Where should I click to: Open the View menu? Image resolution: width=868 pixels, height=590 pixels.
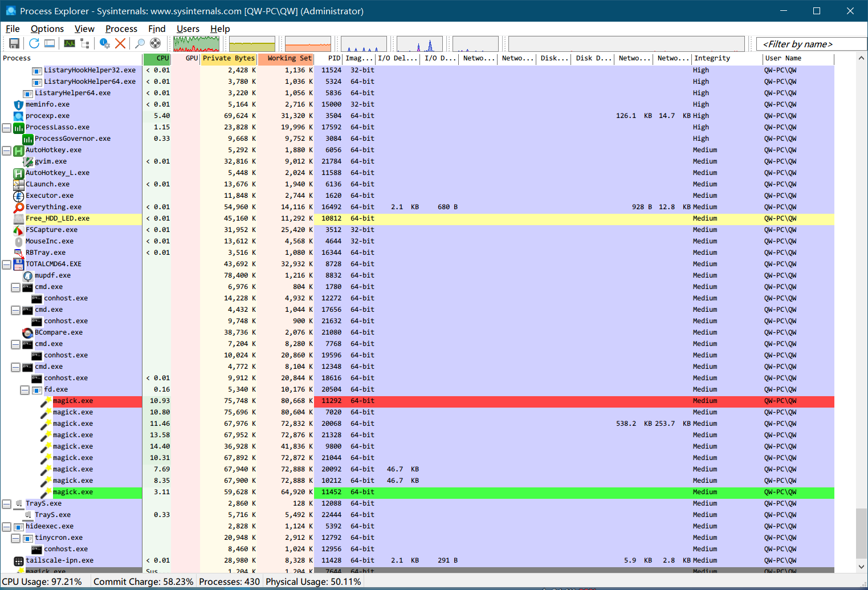(84, 29)
